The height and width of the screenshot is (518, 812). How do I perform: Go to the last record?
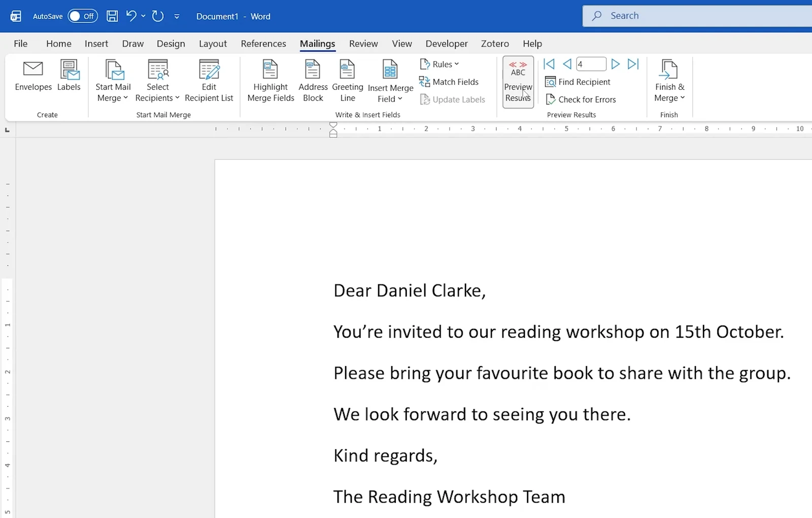pyautogui.click(x=633, y=64)
